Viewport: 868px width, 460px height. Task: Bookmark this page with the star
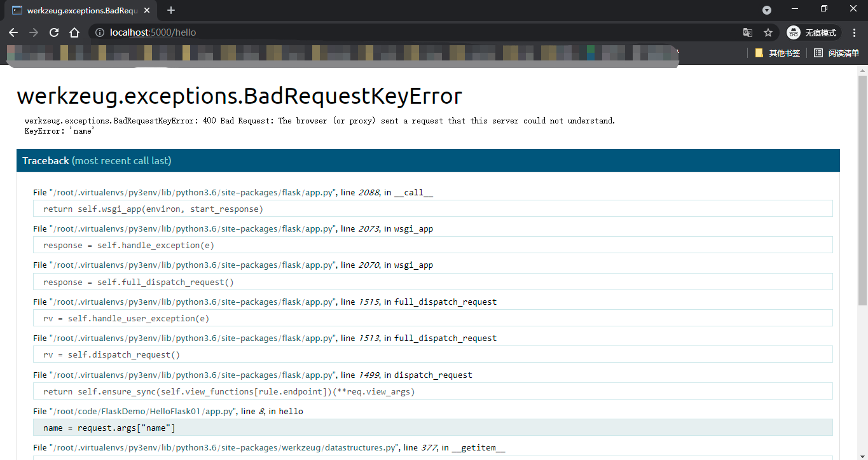(x=768, y=32)
